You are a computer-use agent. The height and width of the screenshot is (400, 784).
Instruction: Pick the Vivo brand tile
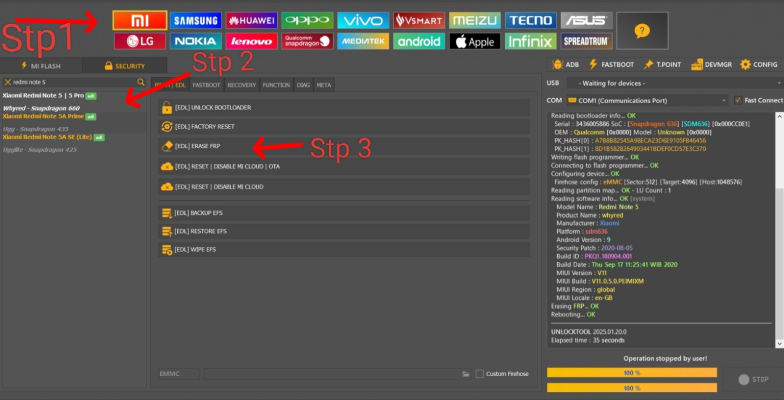pyautogui.click(x=363, y=20)
